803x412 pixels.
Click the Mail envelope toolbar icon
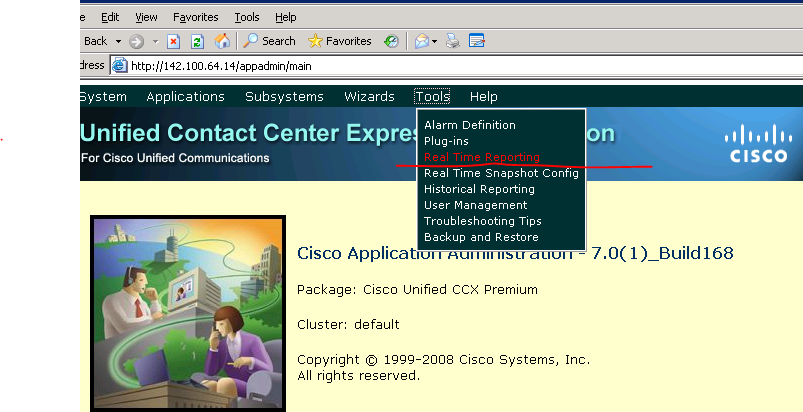421,41
